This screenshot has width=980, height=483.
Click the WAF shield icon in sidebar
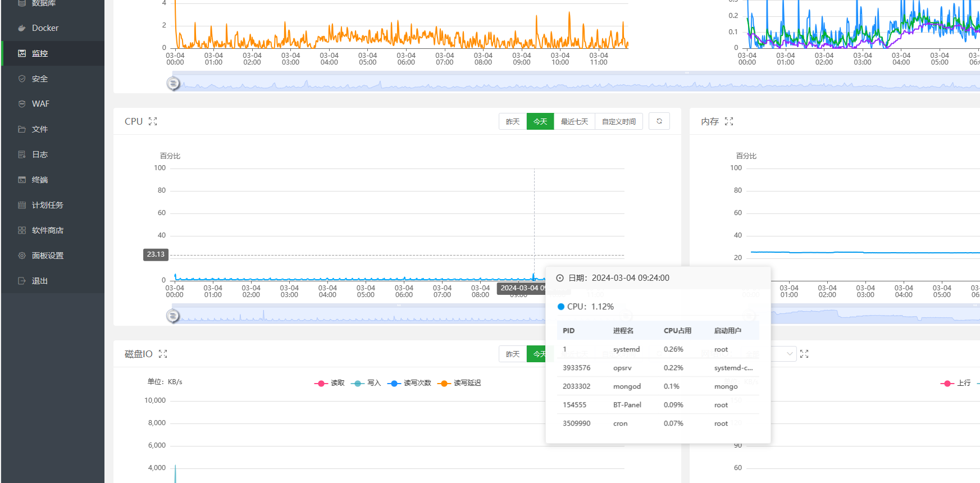(x=22, y=104)
